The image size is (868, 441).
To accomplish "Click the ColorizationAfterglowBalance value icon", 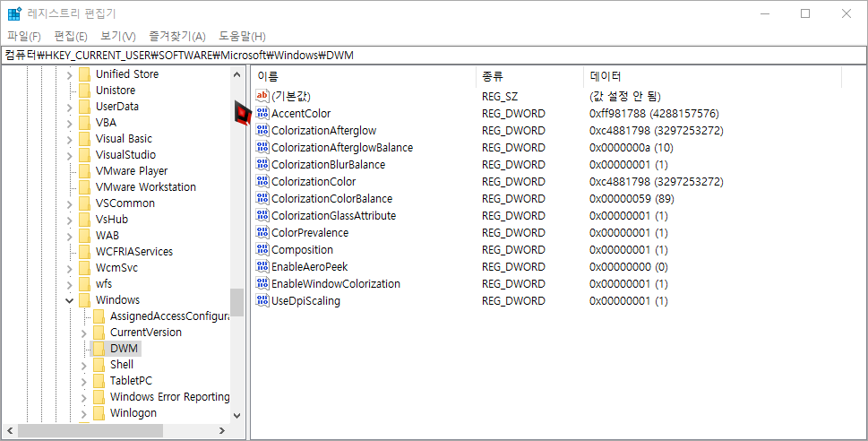I will (x=262, y=147).
